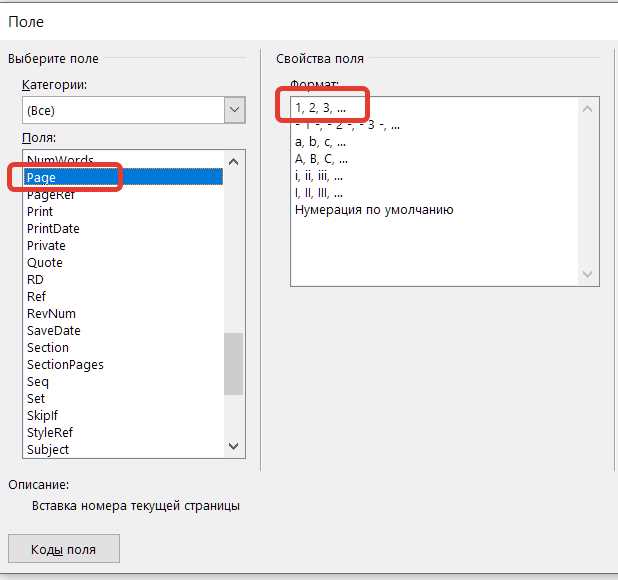The image size is (618, 580).
Task: Select Ref field
Action: point(123,296)
